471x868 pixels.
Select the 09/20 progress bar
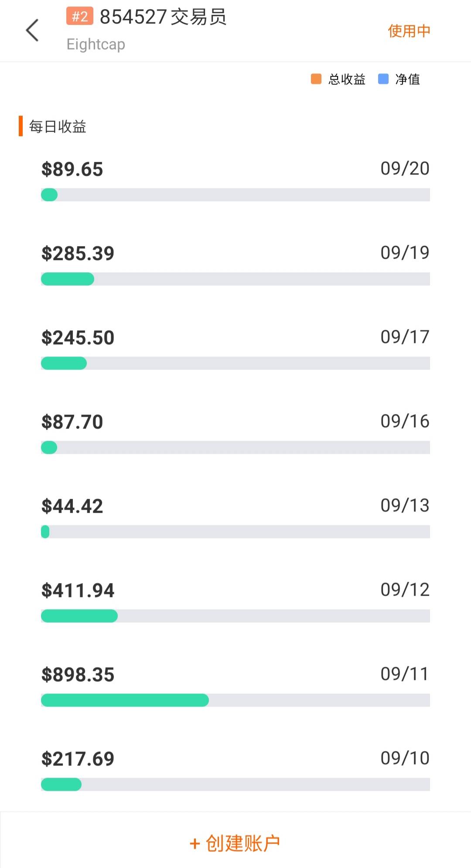(235, 195)
